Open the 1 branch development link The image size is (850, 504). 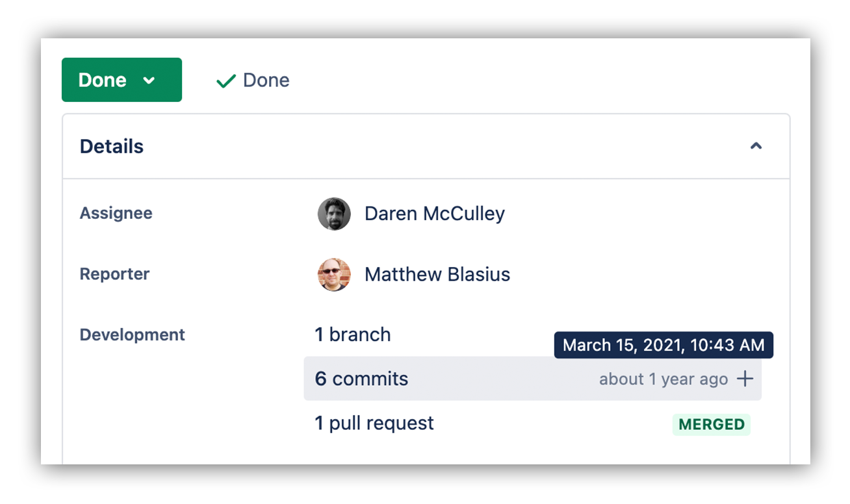point(353,334)
